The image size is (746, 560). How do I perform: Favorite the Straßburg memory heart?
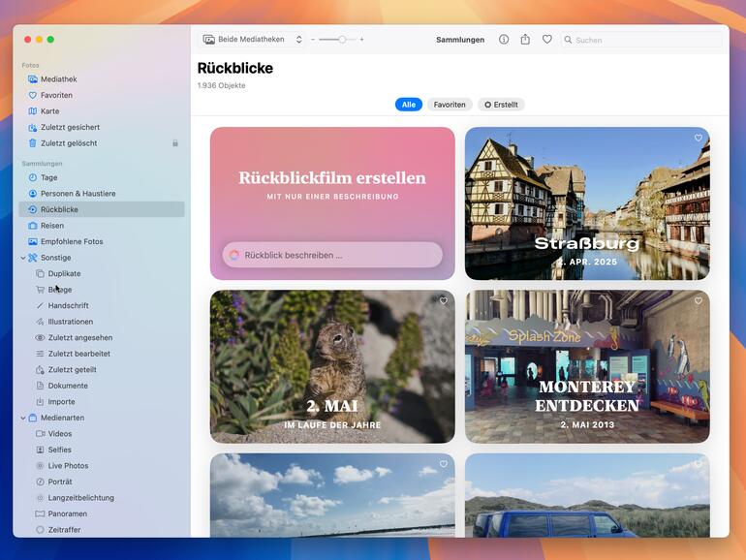(x=698, y=138)
